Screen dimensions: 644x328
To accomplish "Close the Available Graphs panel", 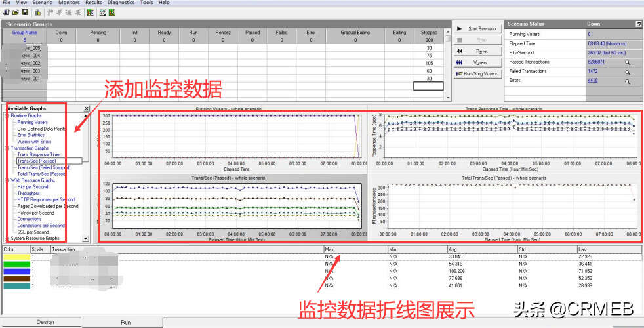I will pyautogui.click(x=87, y=108).
